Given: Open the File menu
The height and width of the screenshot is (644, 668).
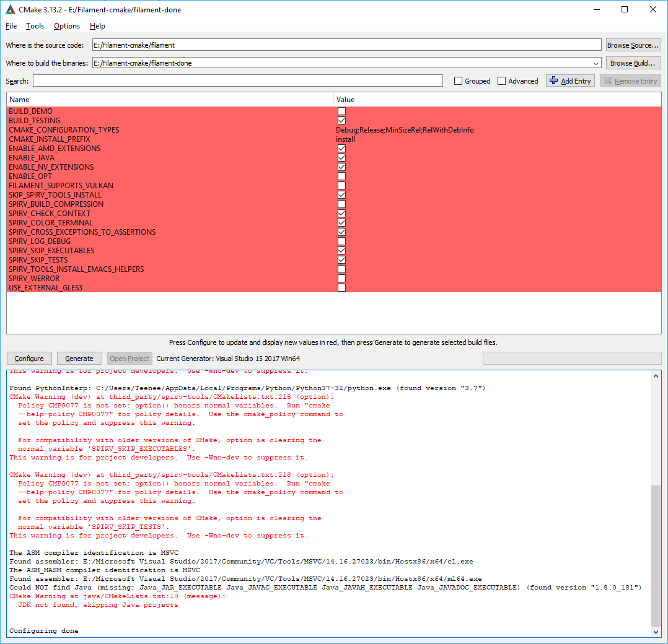Looking at the screenshot, I should pyautogui.click(x=11, y=26).
